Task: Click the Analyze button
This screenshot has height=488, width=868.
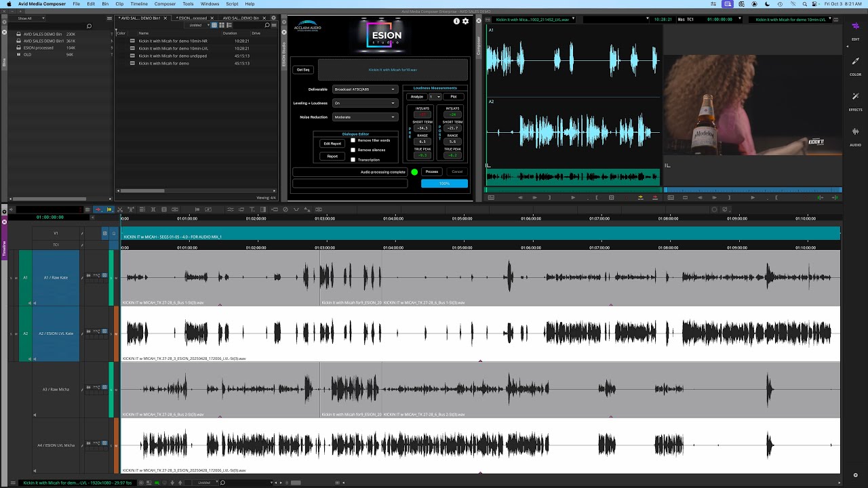Action: pyautogui.click(x=416, y=97)
